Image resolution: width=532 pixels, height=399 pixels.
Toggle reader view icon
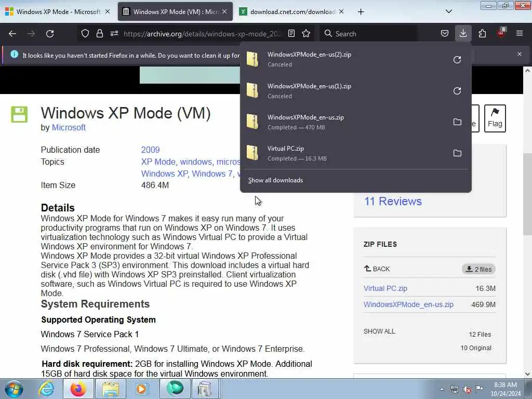click(291, 33)
